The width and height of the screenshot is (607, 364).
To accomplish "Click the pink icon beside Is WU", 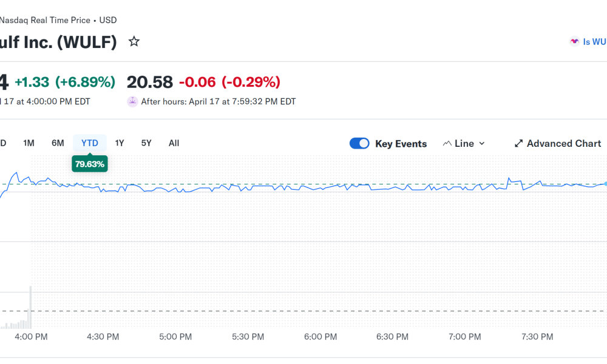I will tap(574, 42).
